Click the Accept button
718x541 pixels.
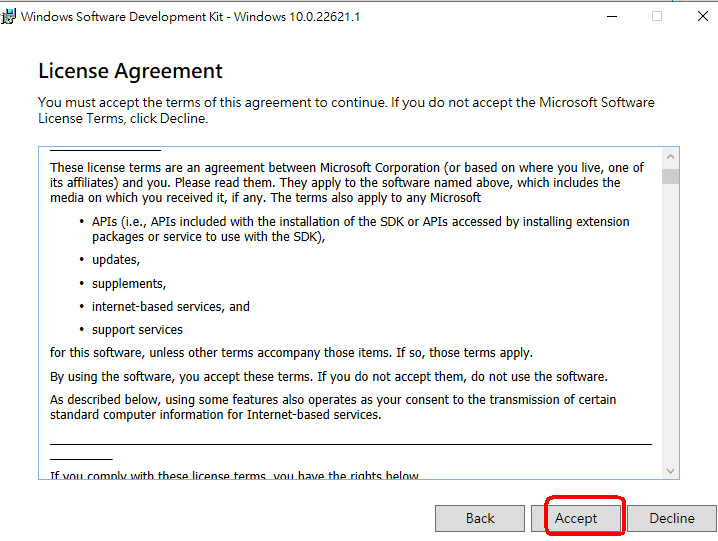576,518
